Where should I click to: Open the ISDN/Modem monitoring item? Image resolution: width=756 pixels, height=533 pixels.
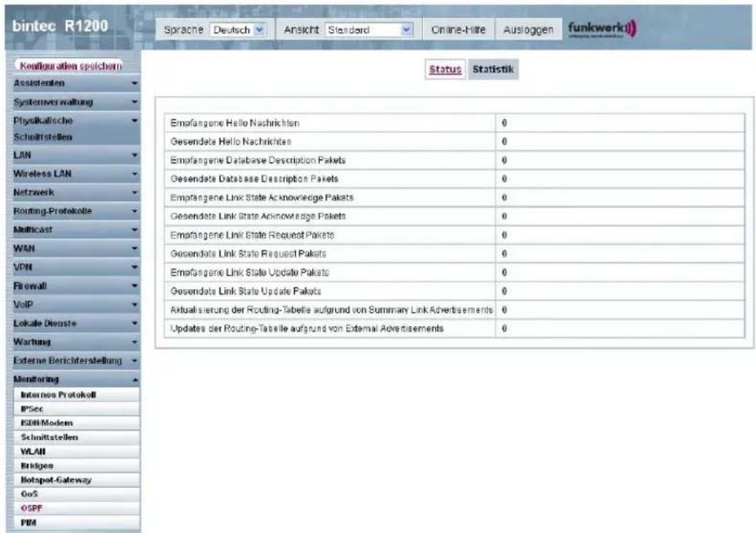[77, 423]
